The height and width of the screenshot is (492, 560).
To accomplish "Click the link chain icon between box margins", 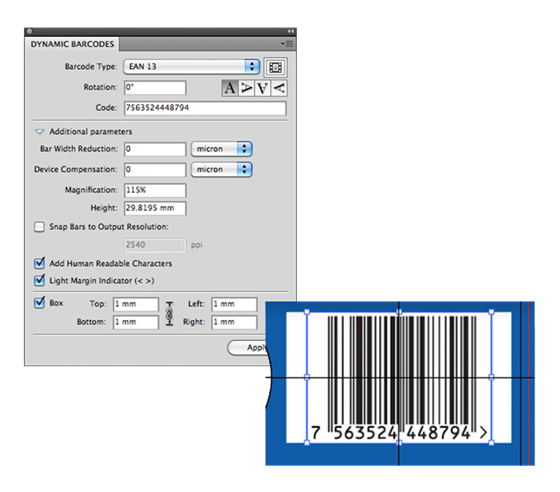I will click(x=170, y=313).
